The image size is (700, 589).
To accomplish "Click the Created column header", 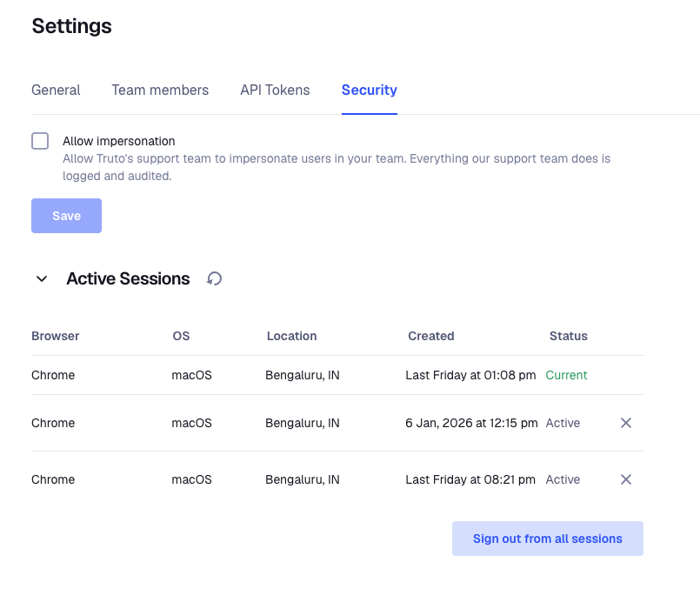I will pyautogui.click(x=430, y=336).
